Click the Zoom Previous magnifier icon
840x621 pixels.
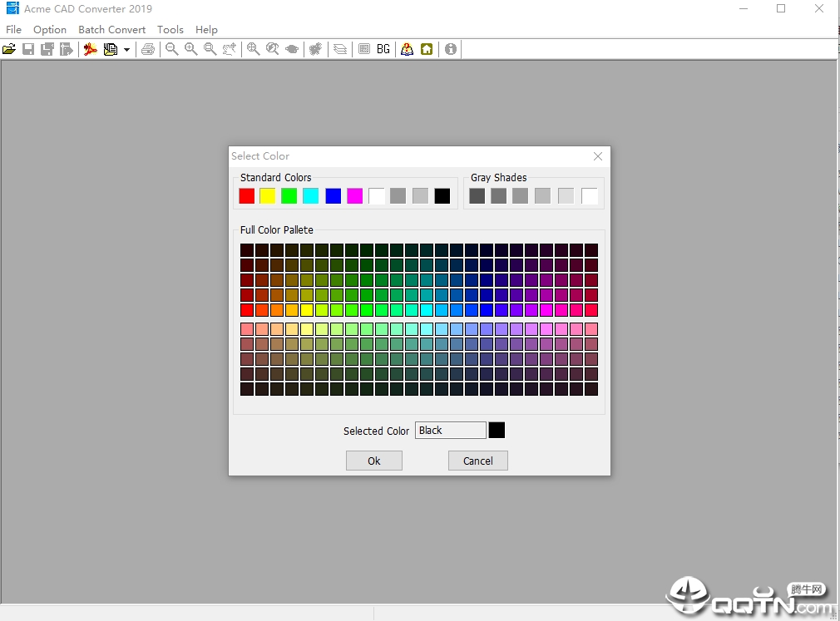pos(273,49)
